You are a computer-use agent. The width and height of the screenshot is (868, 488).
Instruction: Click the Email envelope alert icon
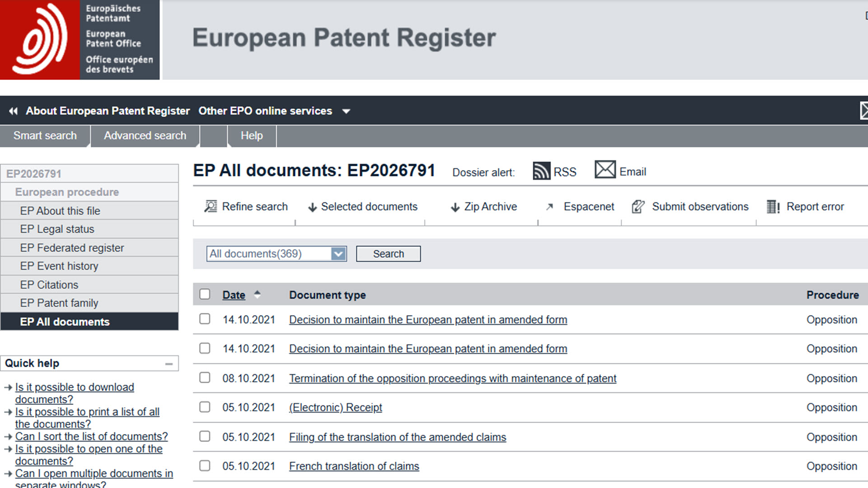(x=605, y=170)
